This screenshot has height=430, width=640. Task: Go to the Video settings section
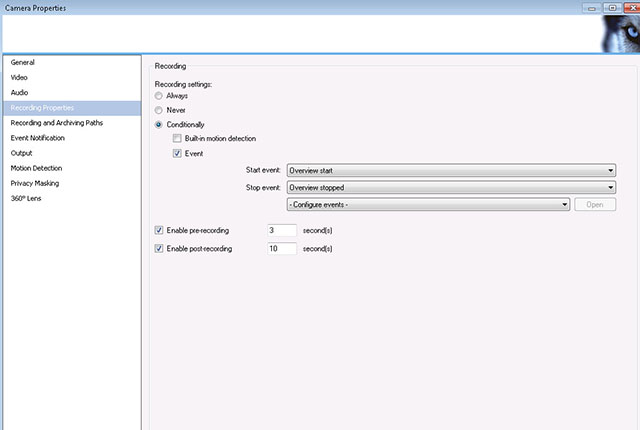[x=19, y=77]
